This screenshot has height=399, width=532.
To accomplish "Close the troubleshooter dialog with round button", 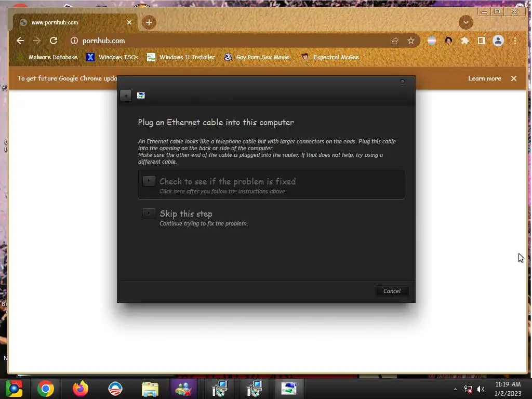I will click(x=403, y=82).
